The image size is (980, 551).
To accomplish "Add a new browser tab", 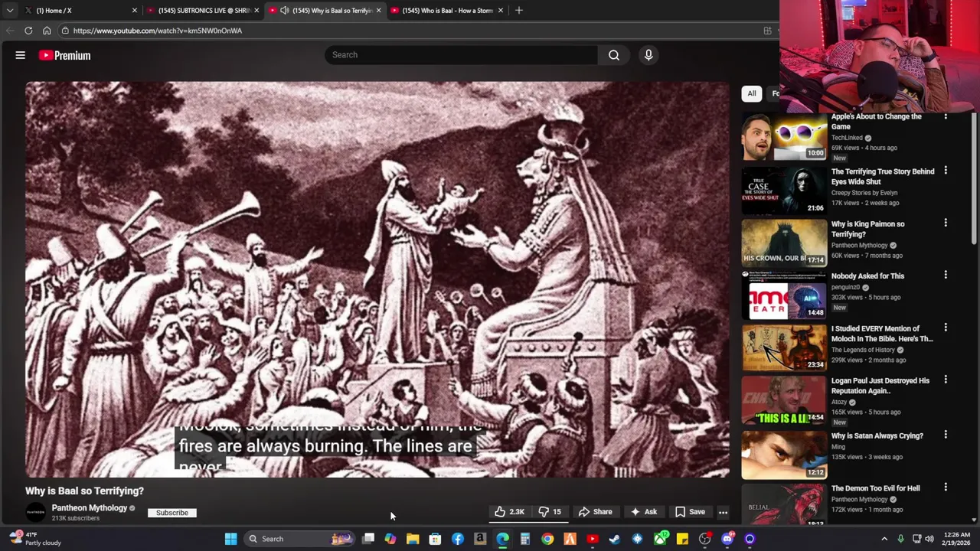I will coord(519,11).
